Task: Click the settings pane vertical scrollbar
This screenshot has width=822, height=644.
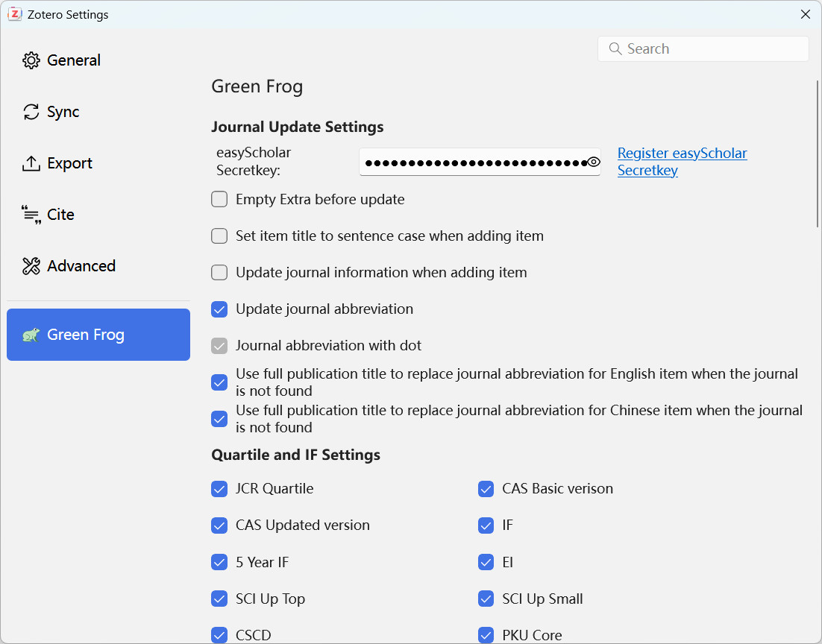Action: coord(818,154)
